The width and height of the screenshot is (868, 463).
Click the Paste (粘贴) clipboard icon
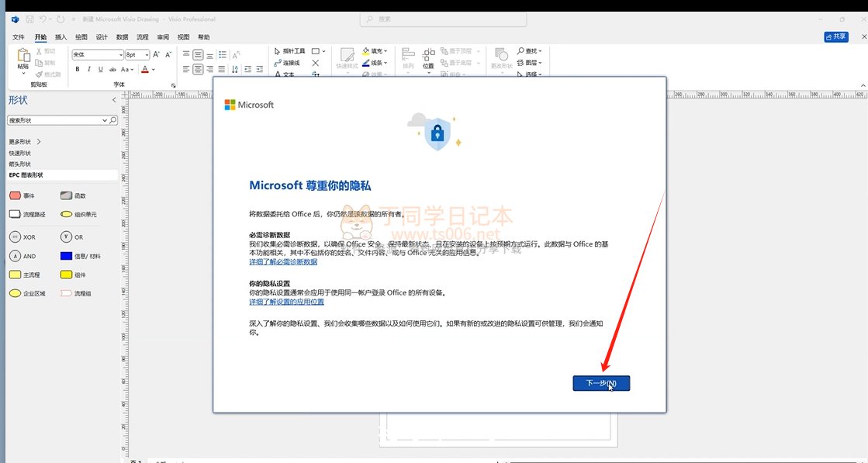click(23, 55)
